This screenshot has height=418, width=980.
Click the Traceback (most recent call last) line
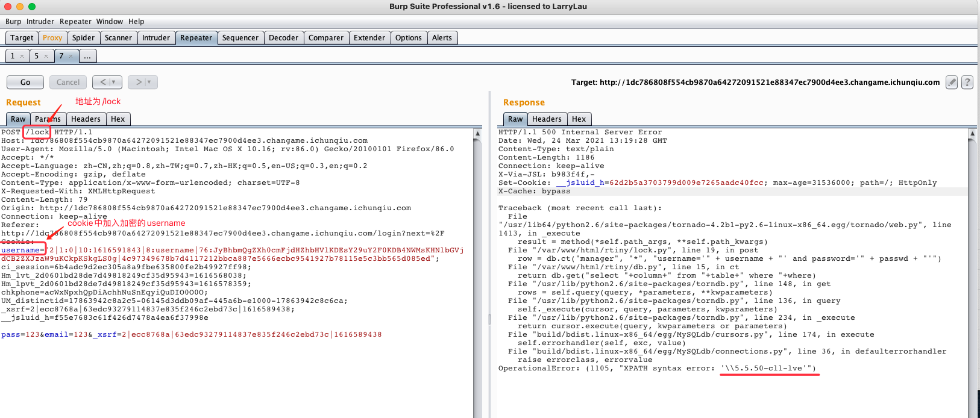point(580,208)
